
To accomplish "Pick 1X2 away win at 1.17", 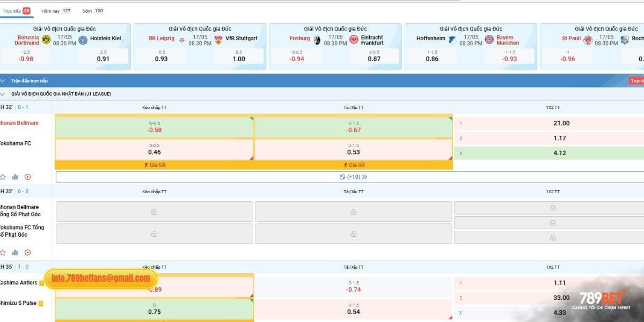I will click(549, 138).
